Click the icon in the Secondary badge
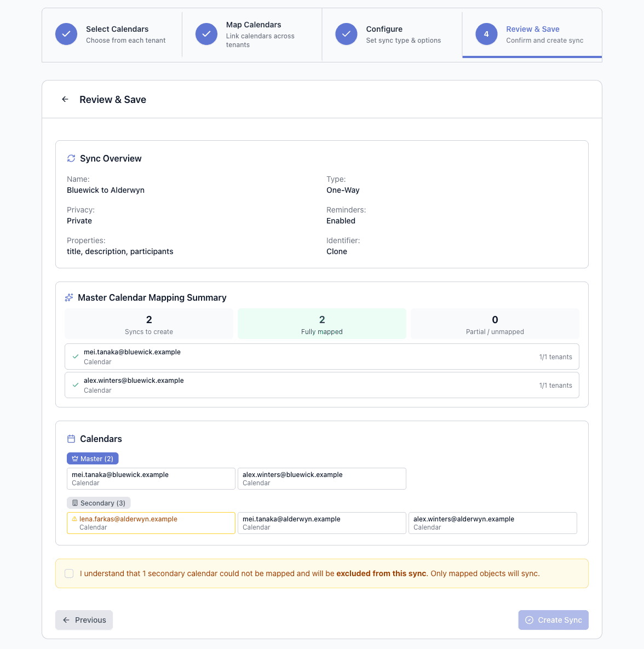 [x=75, y=503]
